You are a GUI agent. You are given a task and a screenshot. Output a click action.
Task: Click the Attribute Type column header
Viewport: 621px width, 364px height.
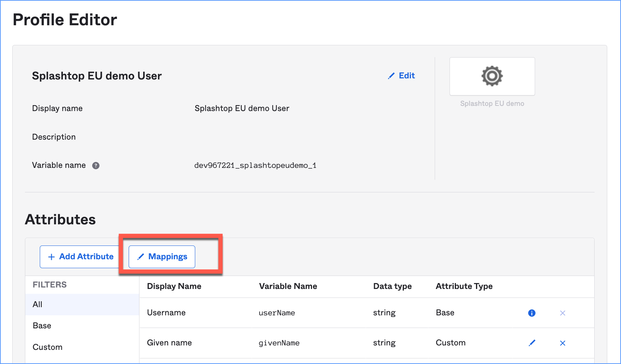pyautogui.click(x=464, y=286)
